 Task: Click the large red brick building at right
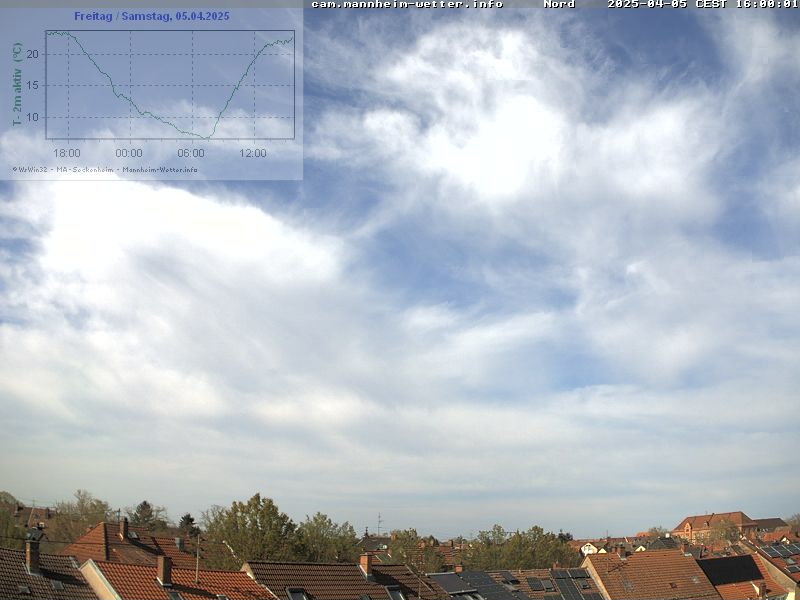tap(712, 525)
